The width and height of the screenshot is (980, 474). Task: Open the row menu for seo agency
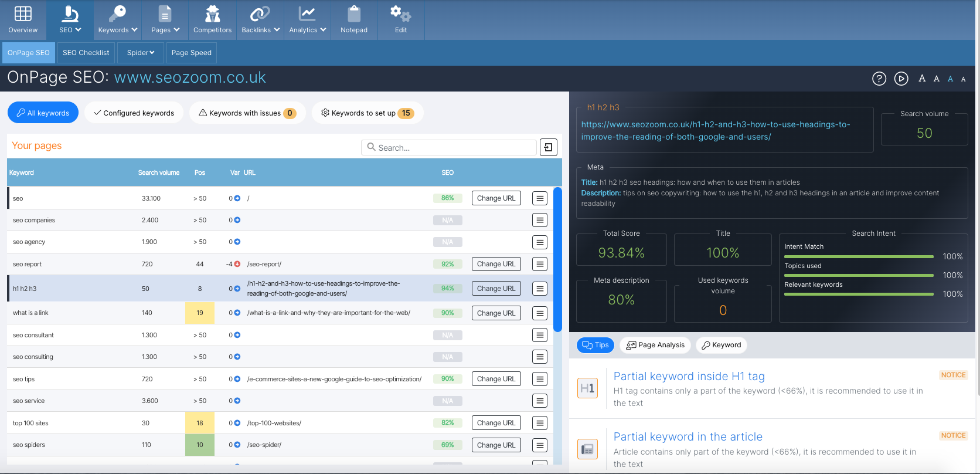[x=540, y=242]
